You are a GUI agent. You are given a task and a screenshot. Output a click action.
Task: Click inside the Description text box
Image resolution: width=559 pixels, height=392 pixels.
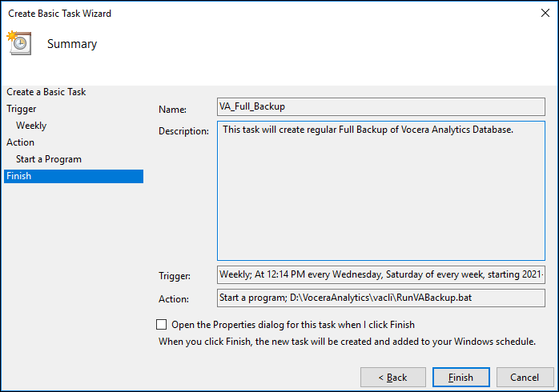(x=380, y=190)
